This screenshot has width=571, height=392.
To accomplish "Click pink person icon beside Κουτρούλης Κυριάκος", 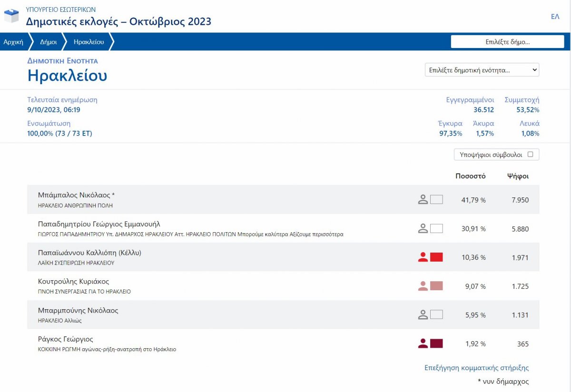I will (423, 286).
